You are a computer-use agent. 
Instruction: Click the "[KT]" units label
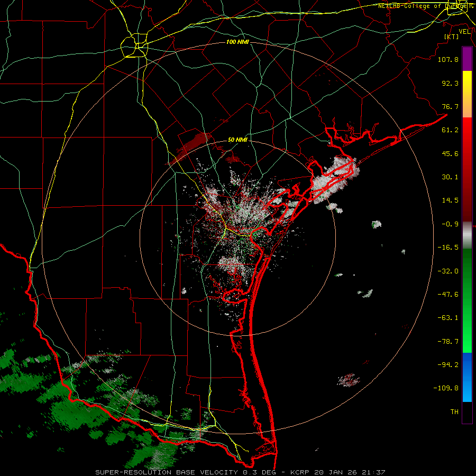tap(452, 36)
